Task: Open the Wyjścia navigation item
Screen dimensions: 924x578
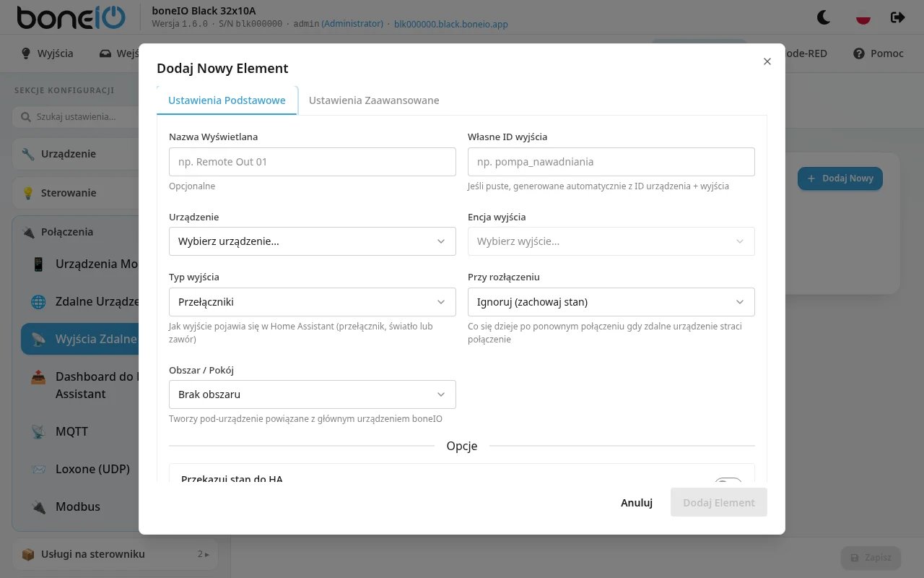Action: click(x=47, y=53)
